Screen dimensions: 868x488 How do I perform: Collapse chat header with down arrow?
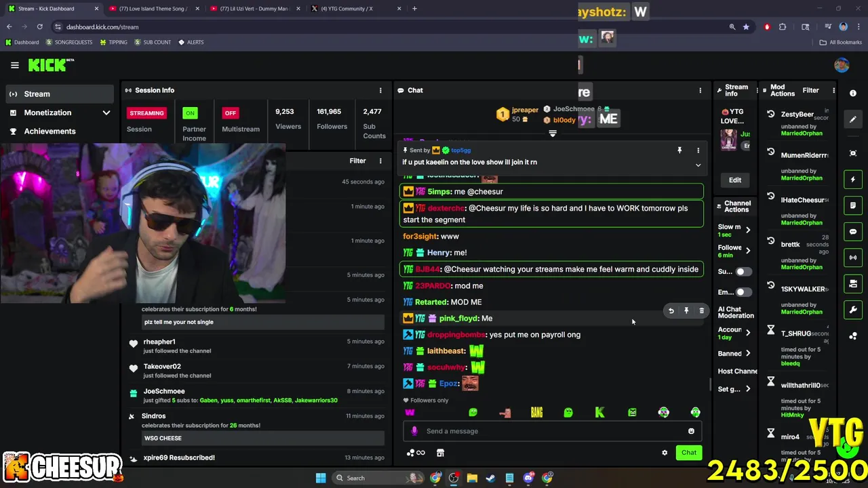tap(553, 134)
